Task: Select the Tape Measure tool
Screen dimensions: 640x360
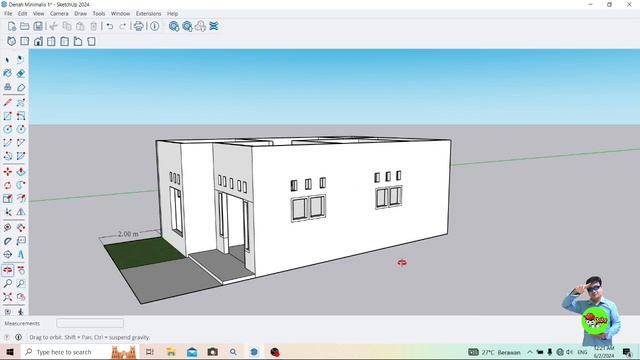Action: coord(7,228)
